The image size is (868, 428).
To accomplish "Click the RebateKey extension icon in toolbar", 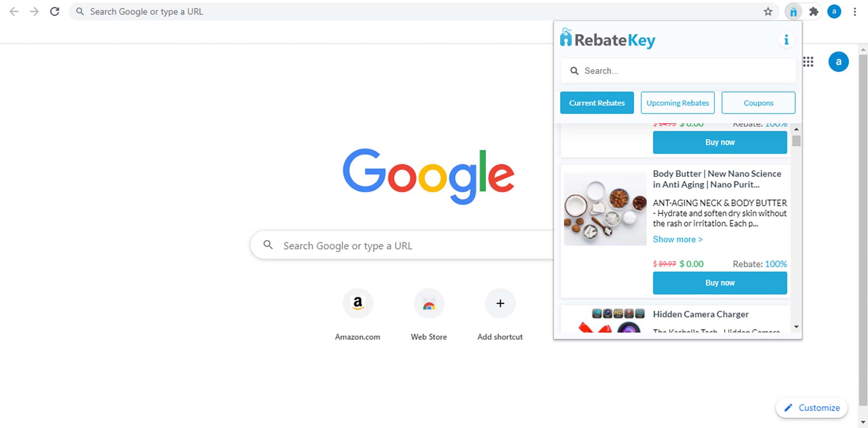I will [793, 12].
